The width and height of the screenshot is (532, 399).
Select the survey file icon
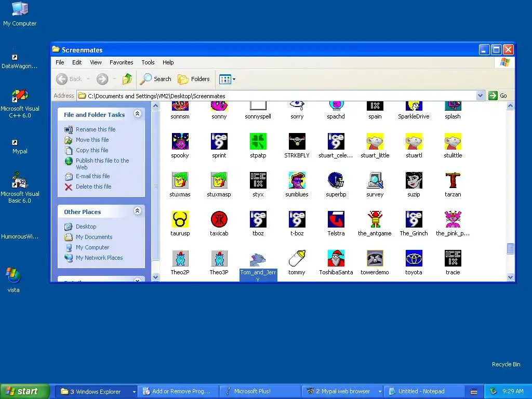[x=375, y=180]
